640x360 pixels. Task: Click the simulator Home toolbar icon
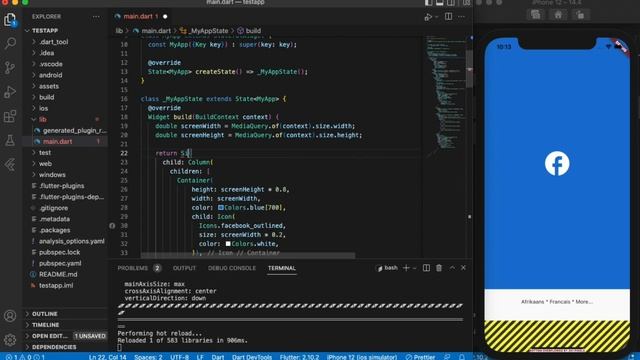point(558,15)
